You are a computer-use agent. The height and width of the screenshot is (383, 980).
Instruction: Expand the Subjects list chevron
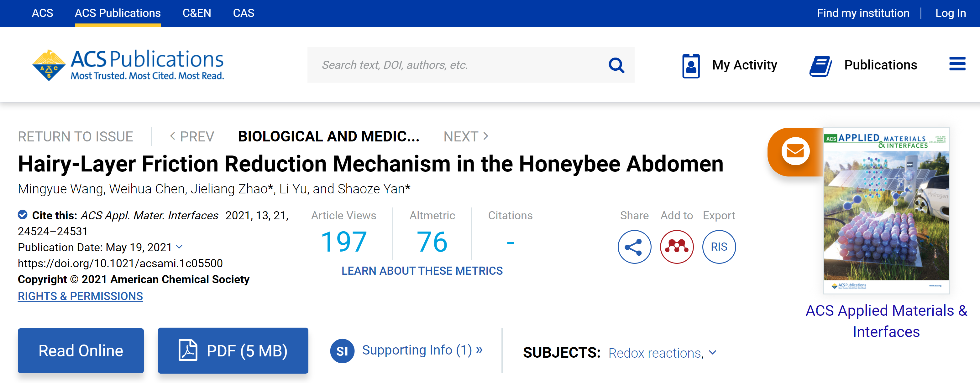713,353
